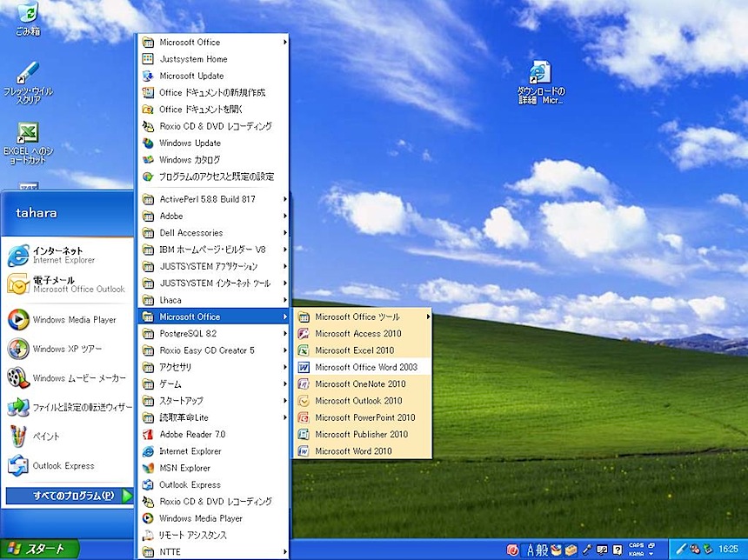The height and width of the screenshot is (560, 748).
Task: Toggle KANA lock in the language bar
Action: point(637,554)
